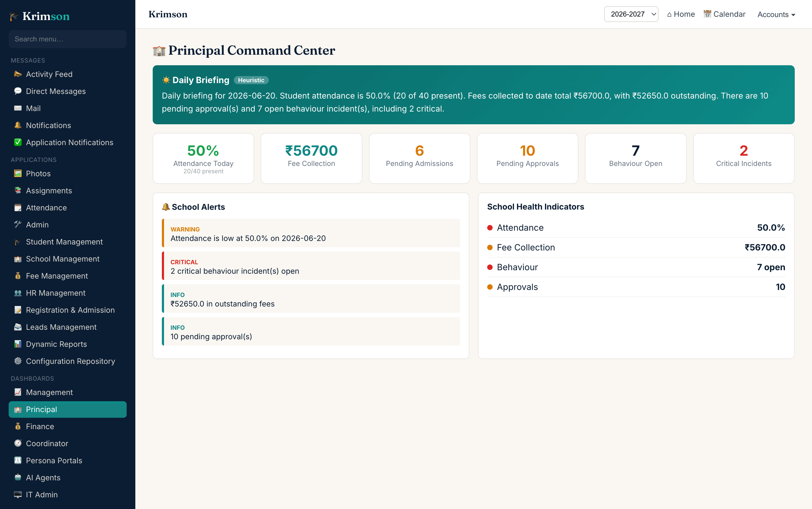Click the AI Agents robot icon

[x=18, y=477]
